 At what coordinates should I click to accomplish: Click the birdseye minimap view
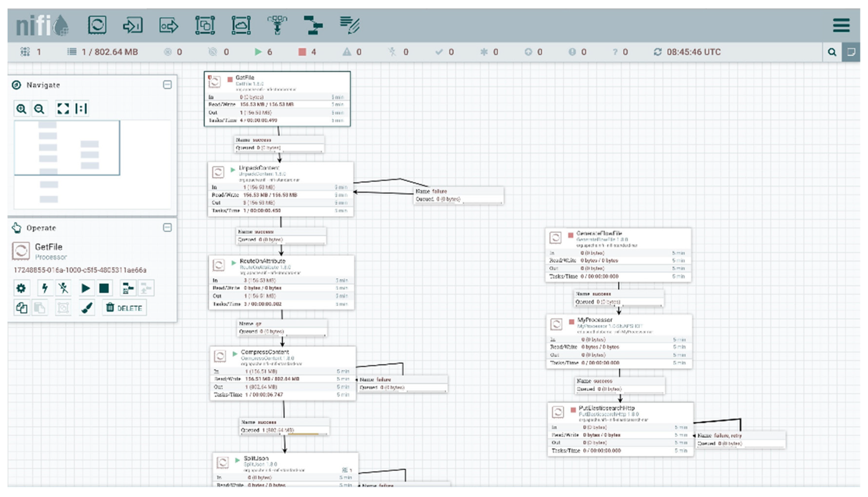pos(92,165)
